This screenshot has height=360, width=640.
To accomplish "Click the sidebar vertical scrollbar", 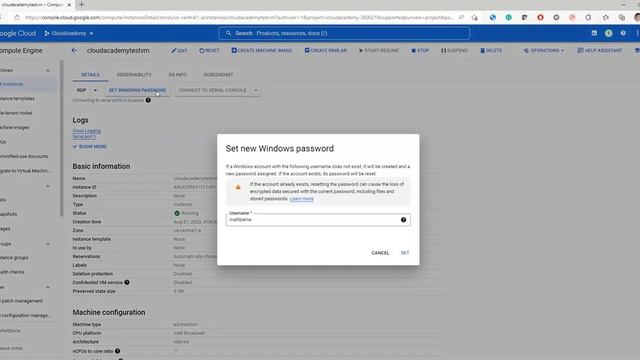I will point(62,138).
